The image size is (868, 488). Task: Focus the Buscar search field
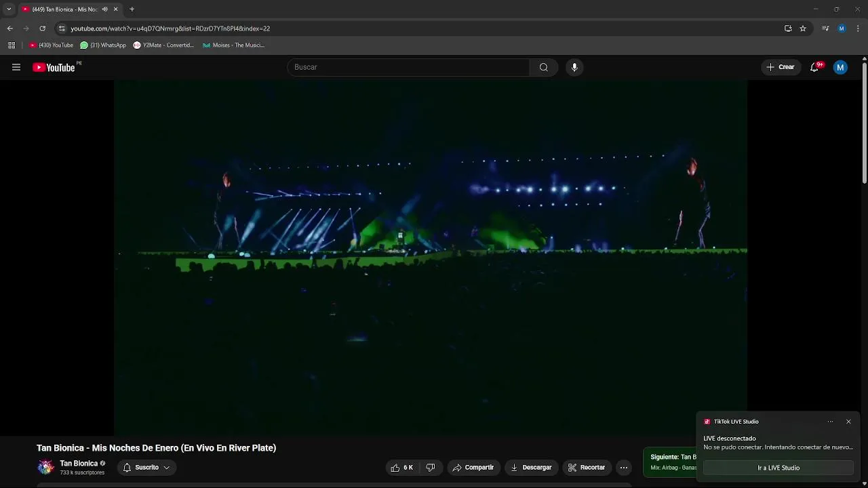pyautogui.click(x=409, y=67)
